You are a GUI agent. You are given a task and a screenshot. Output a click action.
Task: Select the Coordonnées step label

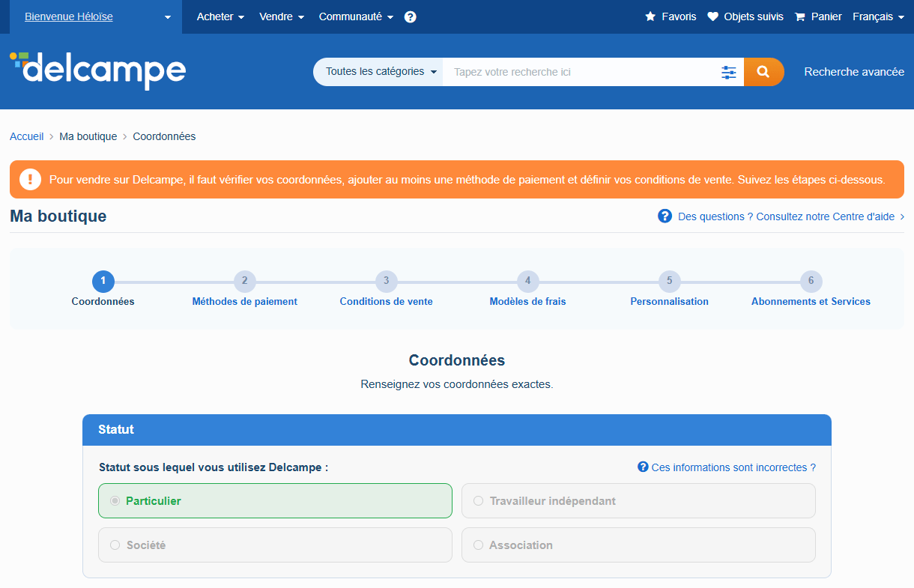click(x=103, y=301)
